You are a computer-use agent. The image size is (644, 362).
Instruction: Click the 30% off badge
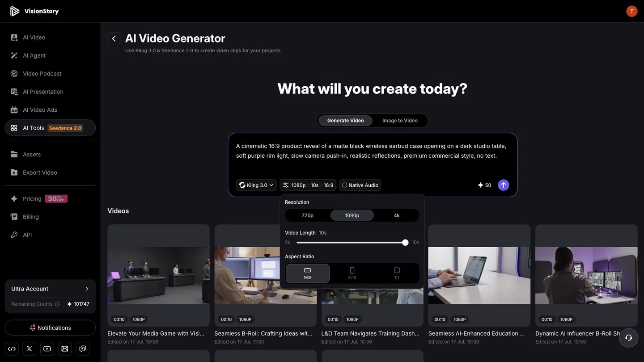coord(56,199)
